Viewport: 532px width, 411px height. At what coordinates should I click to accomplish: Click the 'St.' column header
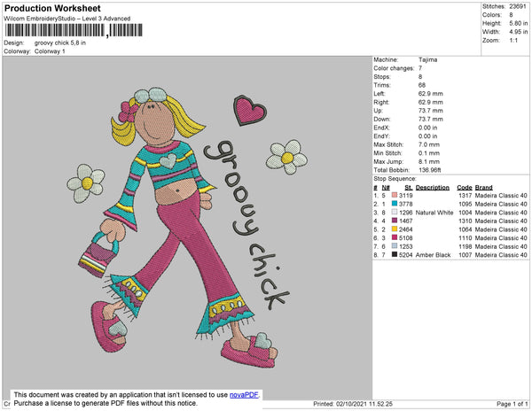click(x=409, y=188)
